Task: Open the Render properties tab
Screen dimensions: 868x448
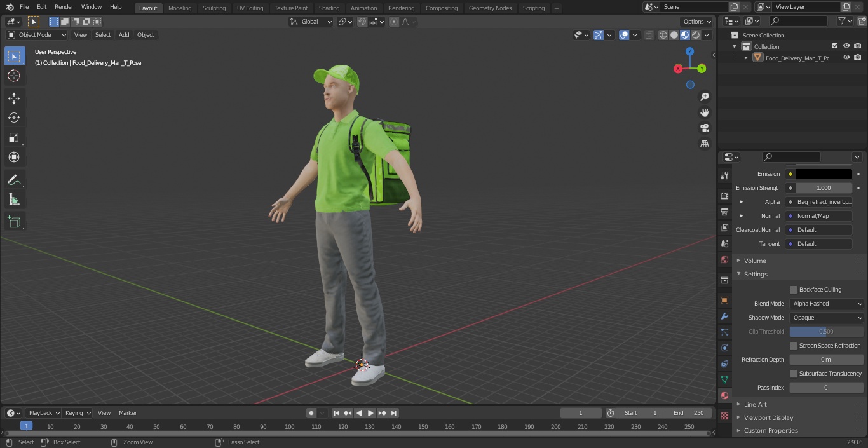Action: pyautogui.click(x=724, y=196)
